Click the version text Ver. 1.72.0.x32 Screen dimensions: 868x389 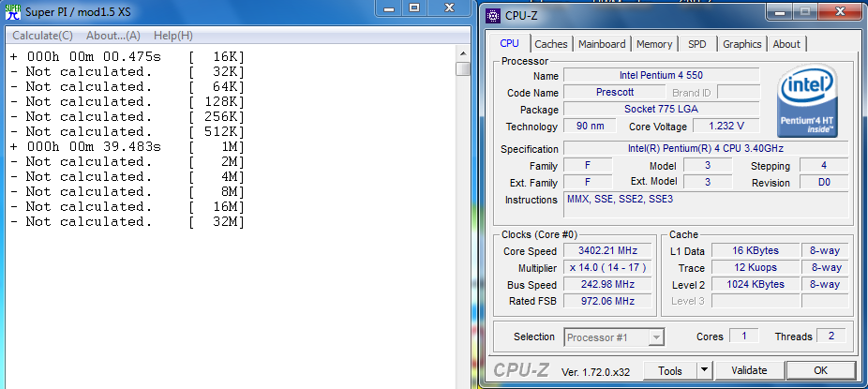coord(595,372)
